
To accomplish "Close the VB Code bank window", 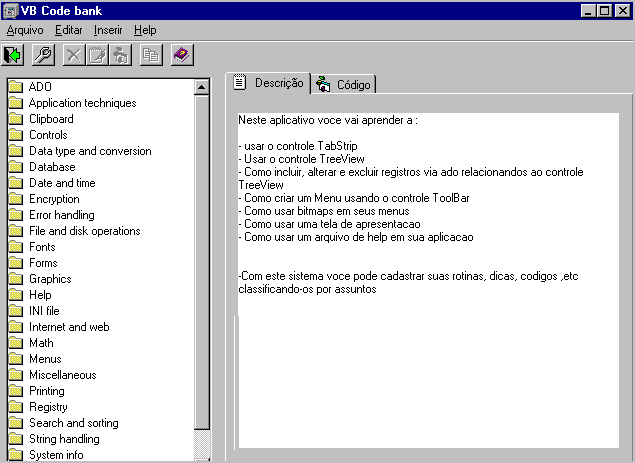I will [622, 11].
